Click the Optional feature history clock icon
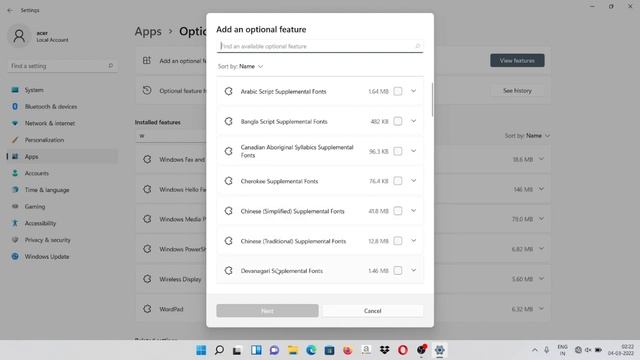The image size is (640, 360). click(147, 90)
